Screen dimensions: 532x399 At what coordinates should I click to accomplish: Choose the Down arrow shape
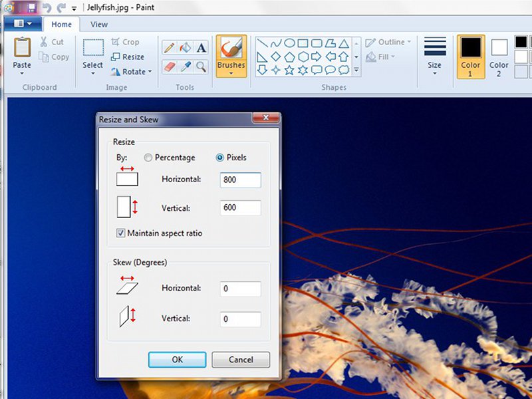pos(262,70)
